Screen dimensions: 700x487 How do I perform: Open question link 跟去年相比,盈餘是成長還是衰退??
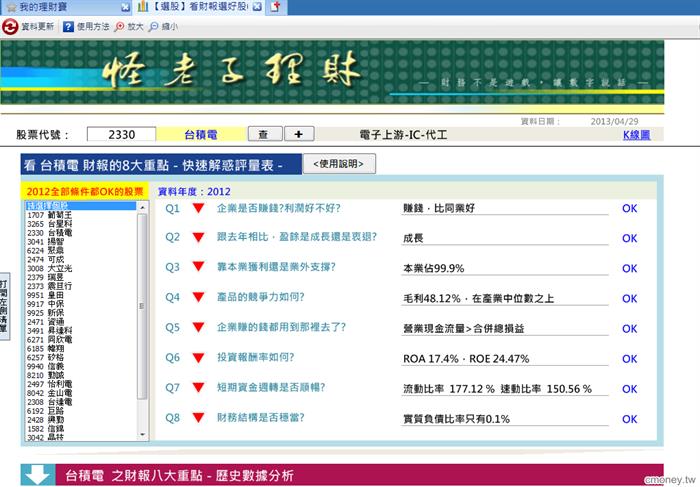(297, 237)
